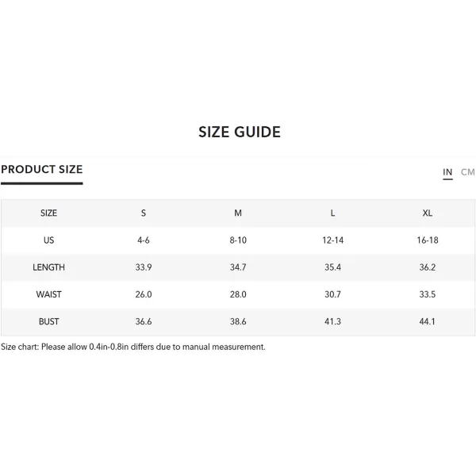This screenshot has height=476, width=476.
Task: Click the BUST row label
Action: pyautogui.click(x=49, y=321)
